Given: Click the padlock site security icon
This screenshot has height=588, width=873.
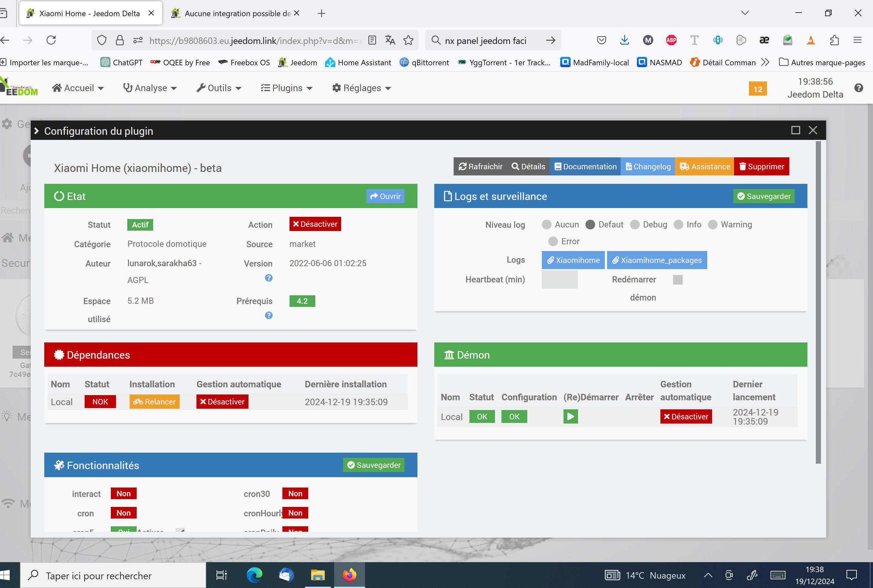Looking at the screenshot, I should (120, 40).
